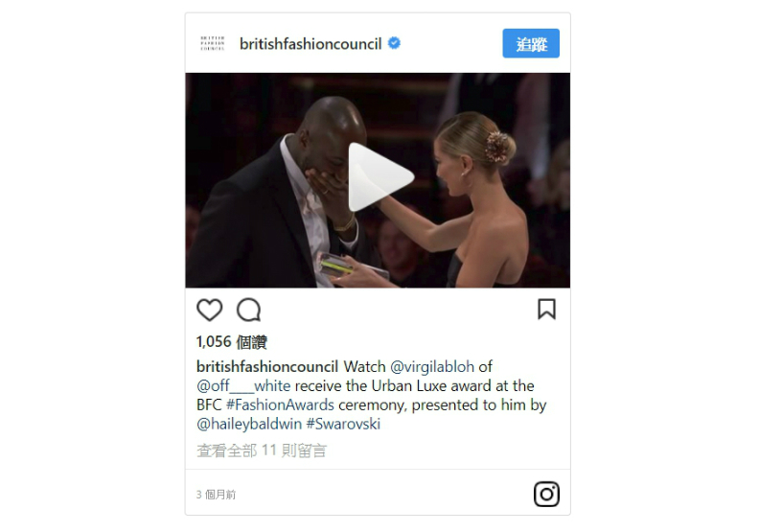Open the British Fashion Council profile avatar
The height and width of the screenshot is (532, 759).
[213, 43]
